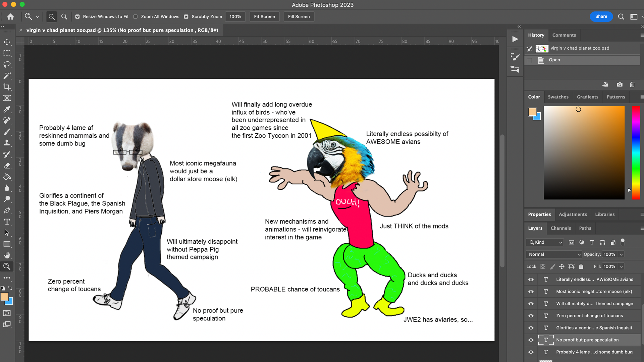Select the Rectangle shape tool

tap(7, 244)
